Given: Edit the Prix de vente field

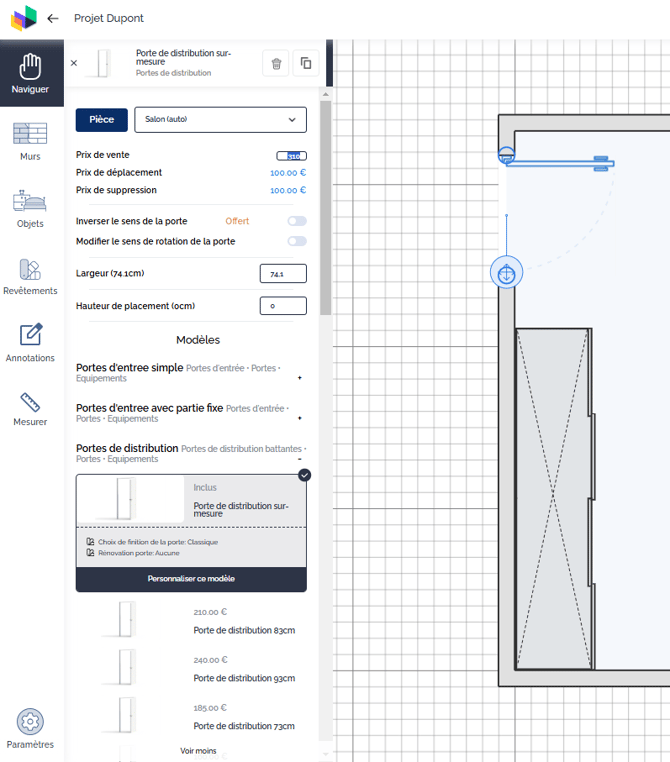Looking at the screenshot, I should point(292,156).
